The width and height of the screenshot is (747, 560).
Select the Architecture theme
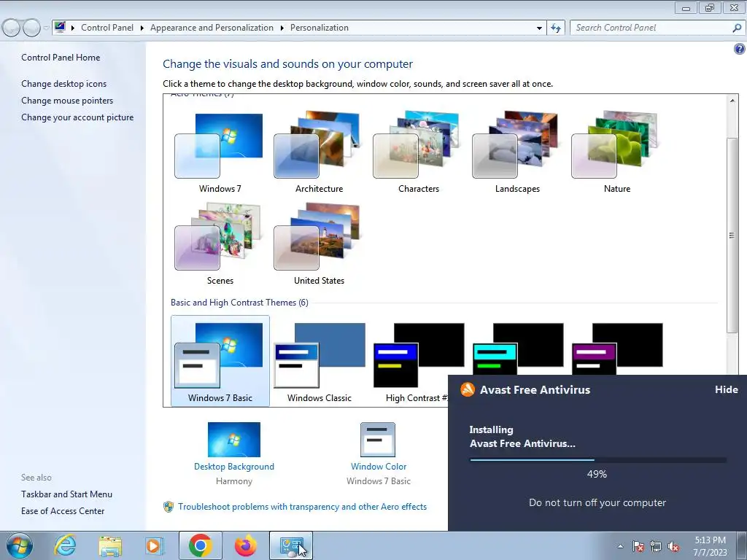click(319, 152)
